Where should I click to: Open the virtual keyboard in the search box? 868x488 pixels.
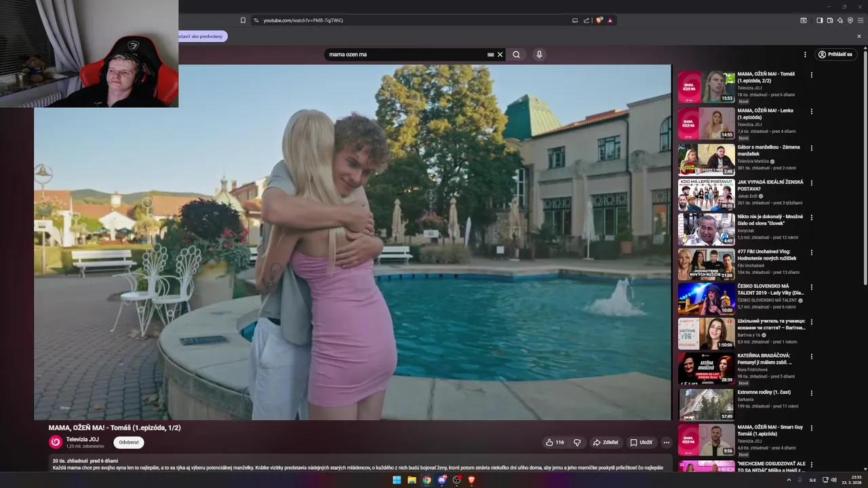490,54
